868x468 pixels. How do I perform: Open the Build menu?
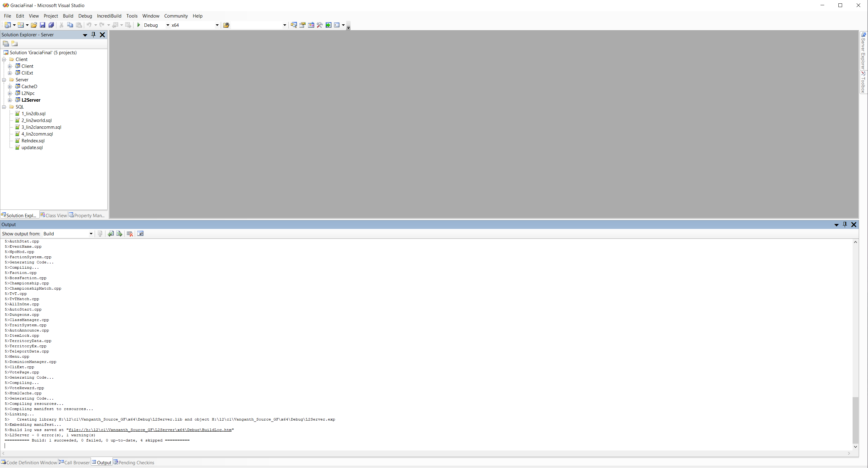pyautogui.click(x=68, y=16)
